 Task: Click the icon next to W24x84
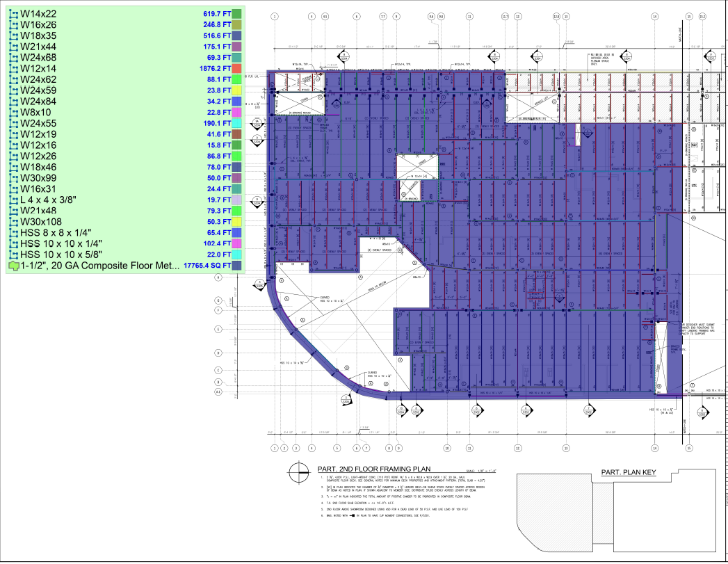click(13, 101)
